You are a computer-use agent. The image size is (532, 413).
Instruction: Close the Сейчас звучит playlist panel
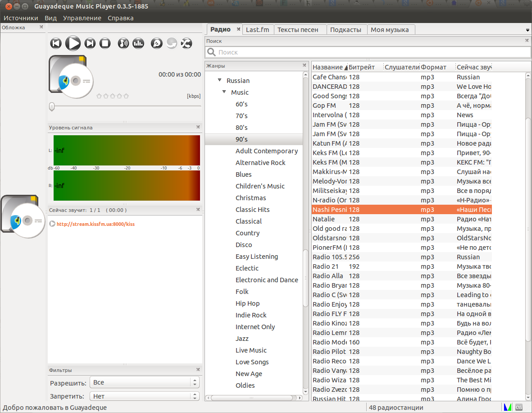(198, 210)
